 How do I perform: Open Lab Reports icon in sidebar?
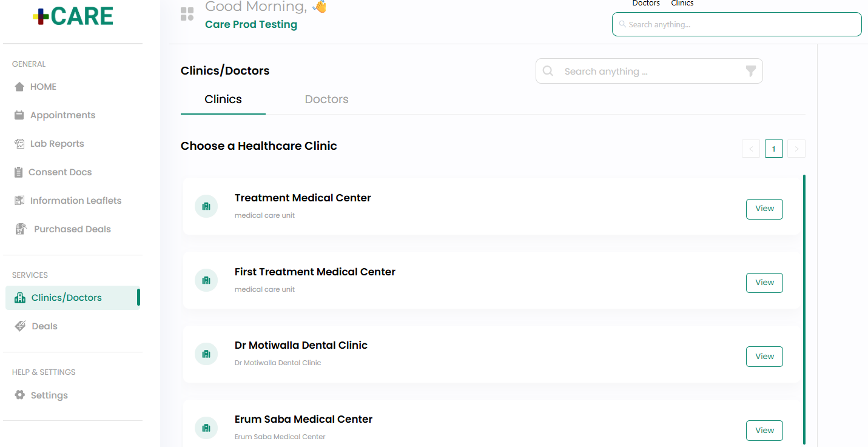pyautogui.click(x=19, y=144)
